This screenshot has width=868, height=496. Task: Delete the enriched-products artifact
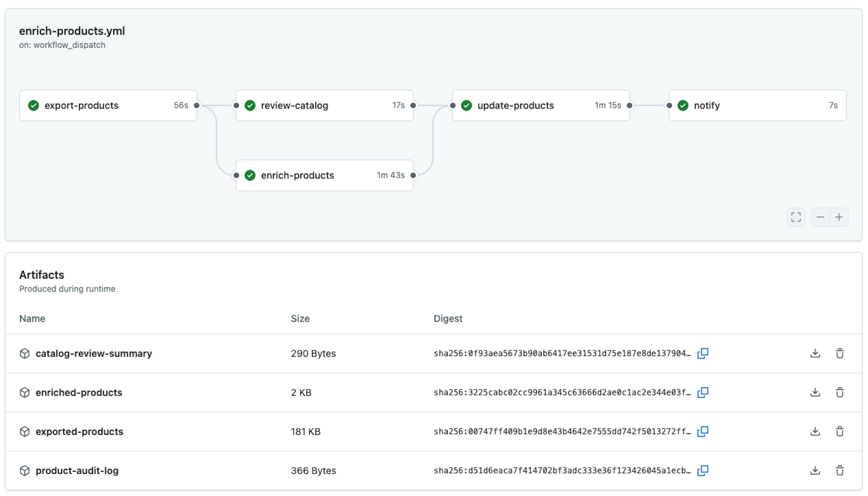click(x=839, y=392)
